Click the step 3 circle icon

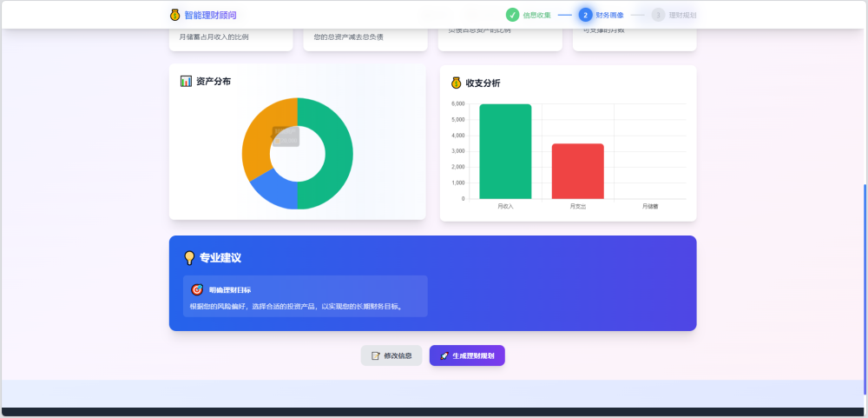pyautogui.click(x=658, y=15)
